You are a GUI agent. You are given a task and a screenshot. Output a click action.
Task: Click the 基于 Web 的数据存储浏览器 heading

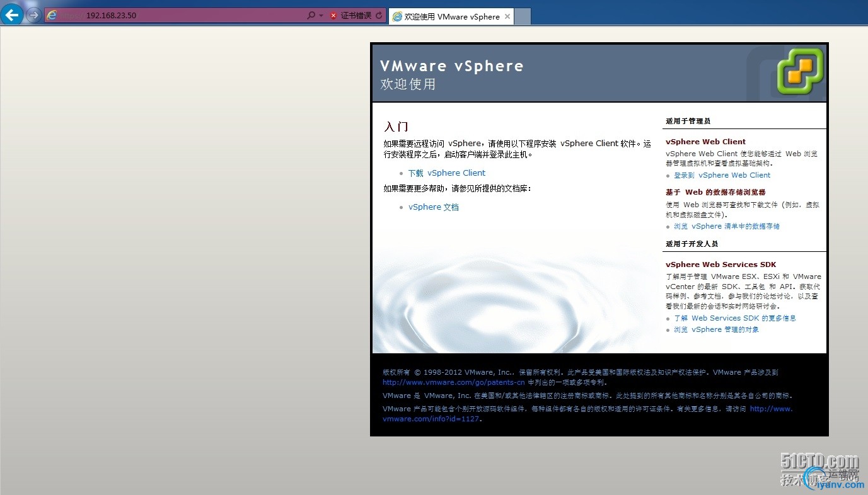click(x=716, y=193)
